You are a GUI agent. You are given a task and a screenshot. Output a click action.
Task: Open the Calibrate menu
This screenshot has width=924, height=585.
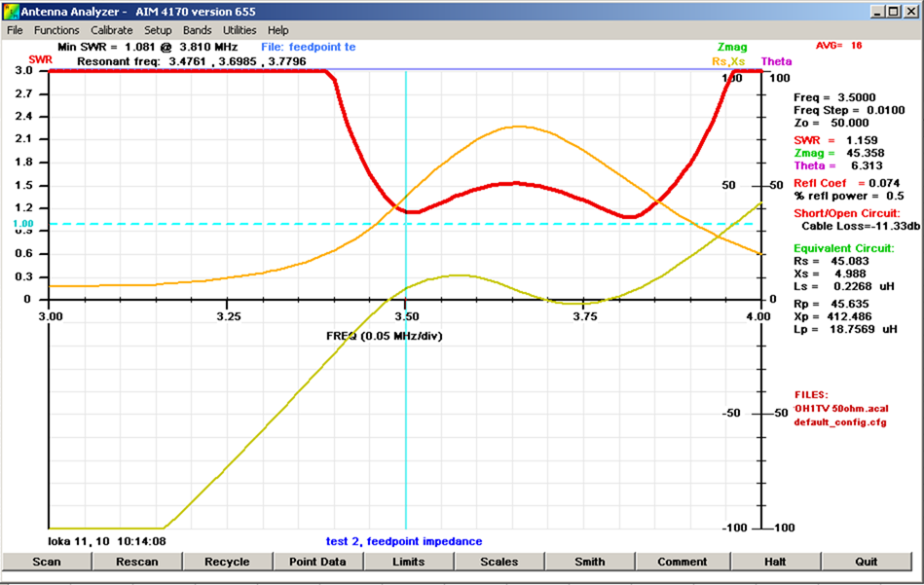pyautogui.click(x=111, y=30)
